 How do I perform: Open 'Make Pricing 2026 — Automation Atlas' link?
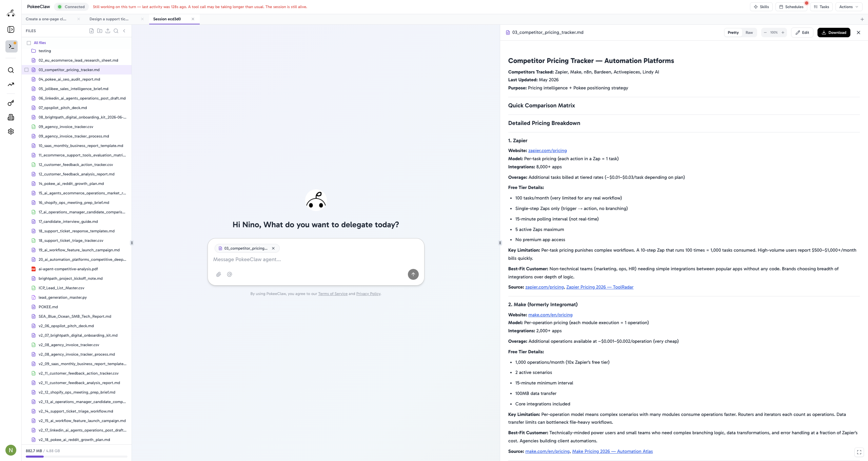612,451
